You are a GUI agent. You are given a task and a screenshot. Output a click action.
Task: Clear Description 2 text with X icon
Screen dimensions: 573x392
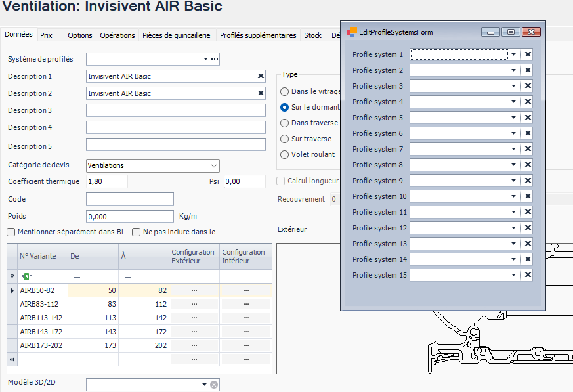point(261,93)
